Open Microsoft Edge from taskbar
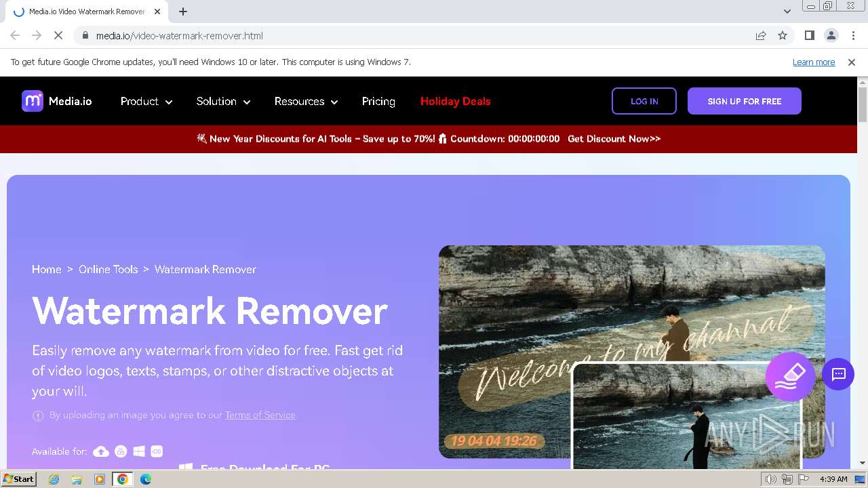 [146, 479]
